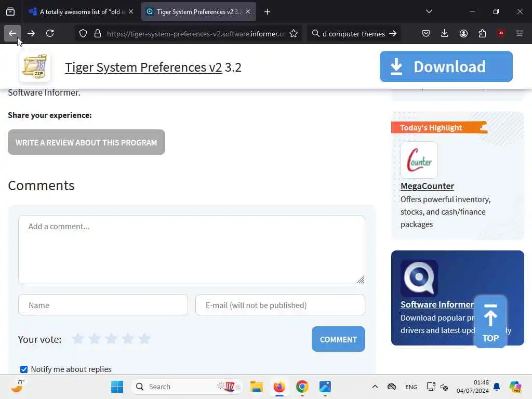Click the search magnifier icon
Viewport: 532px width, 399px height.
[315, 34]
